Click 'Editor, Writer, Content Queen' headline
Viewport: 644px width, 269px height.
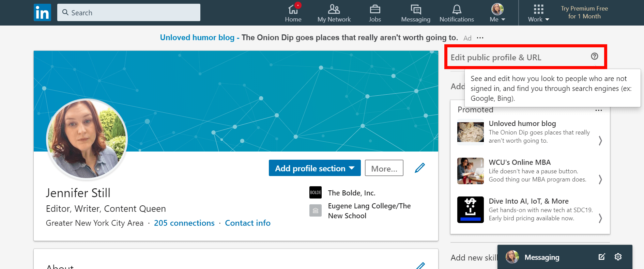click(x=106, y=209)
